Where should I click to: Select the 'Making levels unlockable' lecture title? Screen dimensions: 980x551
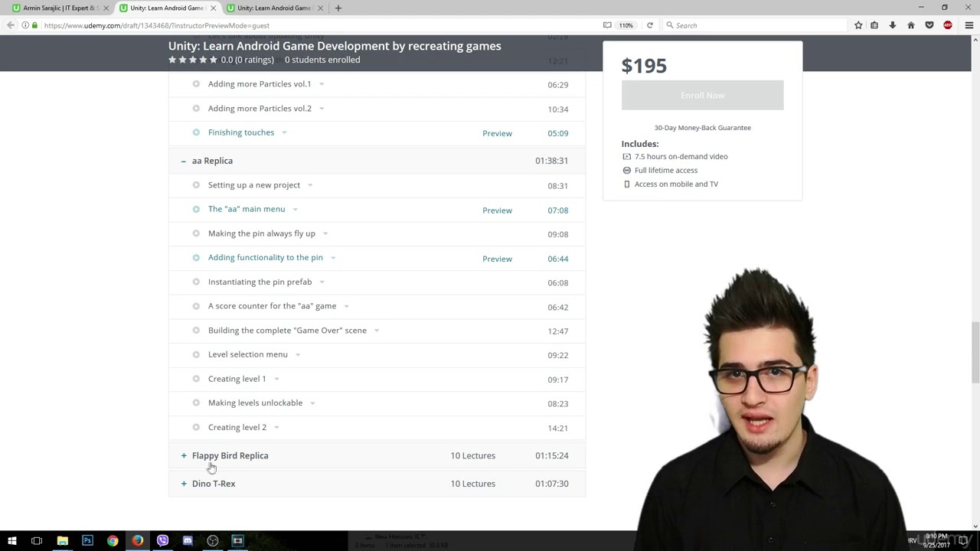tap(255, 403)
